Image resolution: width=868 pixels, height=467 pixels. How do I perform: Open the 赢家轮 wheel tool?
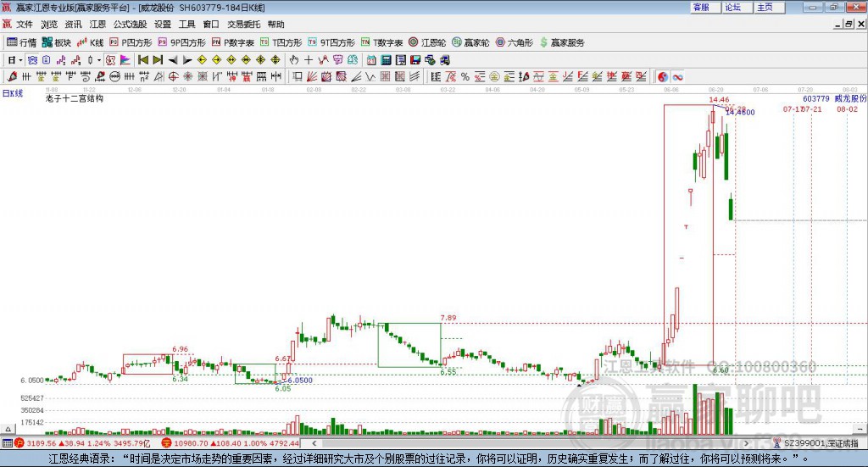[470, 42]
